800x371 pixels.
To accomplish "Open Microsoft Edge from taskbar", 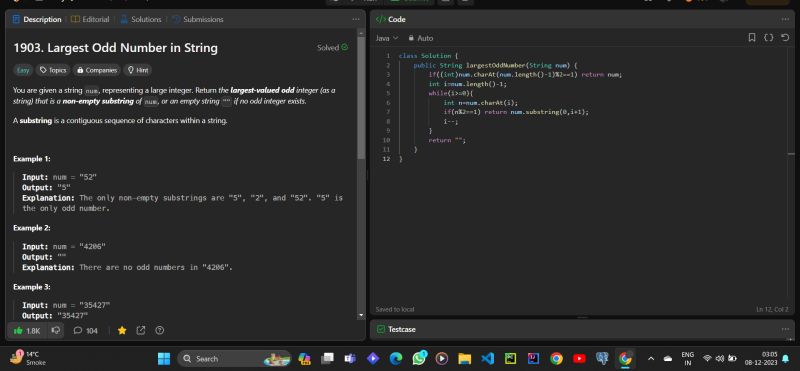I will pyautogui.click(x=396, y=359).
